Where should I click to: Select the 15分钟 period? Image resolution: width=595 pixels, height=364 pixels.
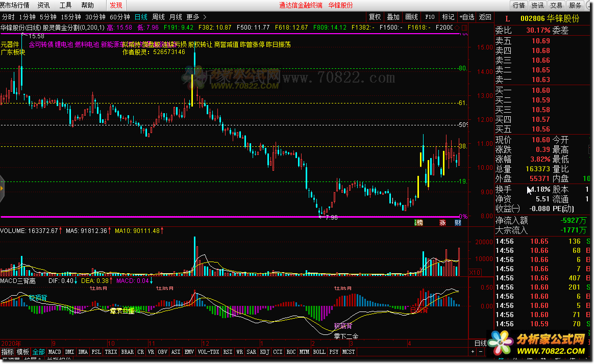tap(71, 17)
